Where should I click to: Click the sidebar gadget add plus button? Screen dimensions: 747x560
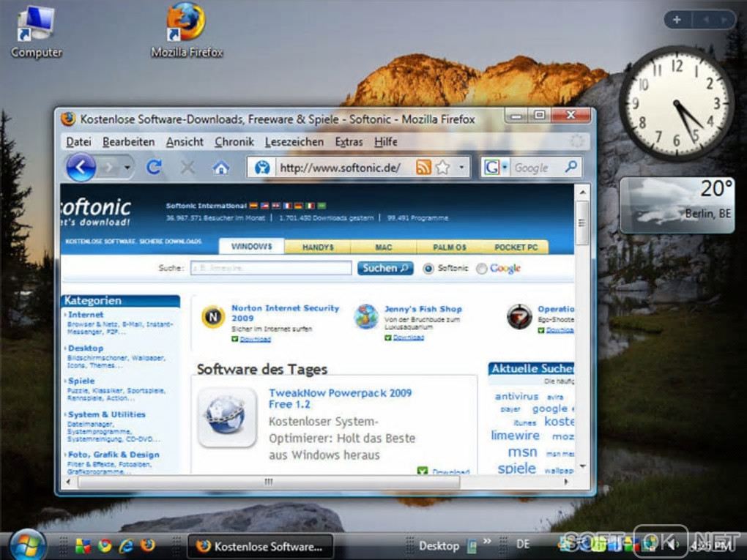[x=677, y=20]
